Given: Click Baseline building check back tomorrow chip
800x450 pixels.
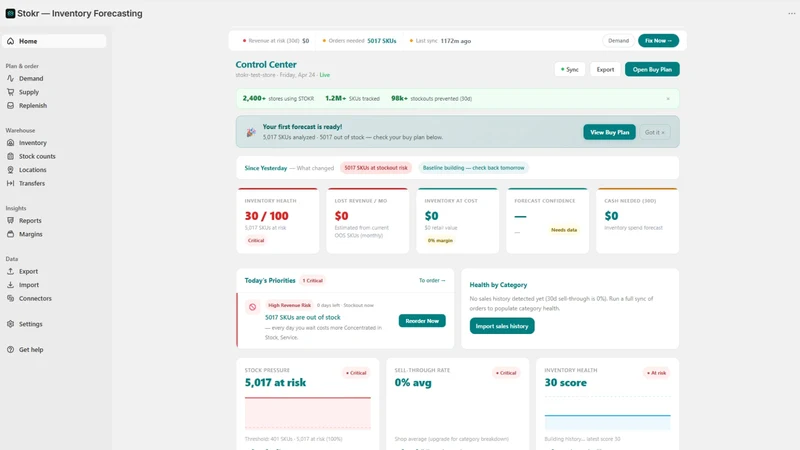Looking at the screenshot, I should coord(473,168).
